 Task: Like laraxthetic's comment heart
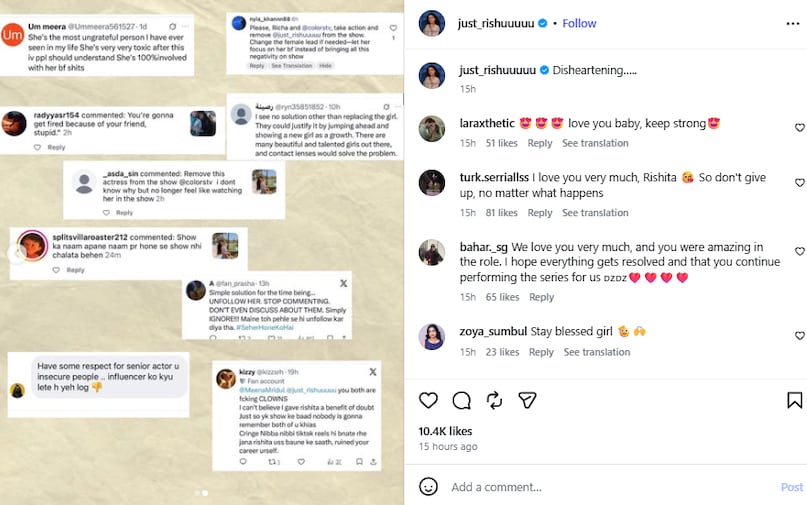pyautogui.click(x=799, y=128)
